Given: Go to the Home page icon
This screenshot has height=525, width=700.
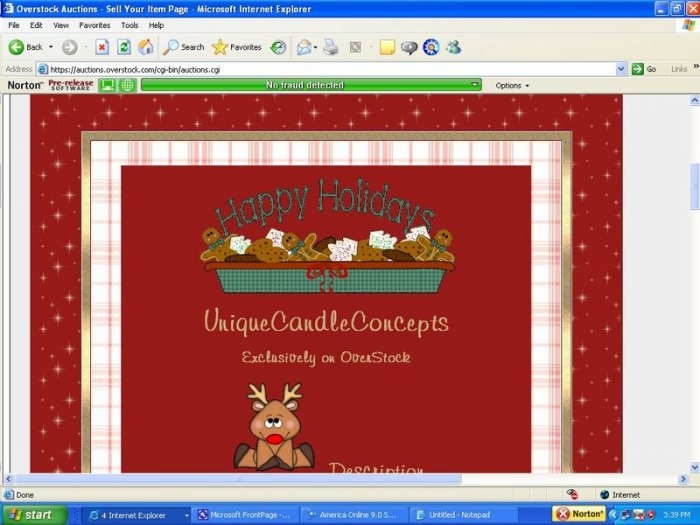Looking at the screenshot, I should pyautogui.click(x=146, y=47).
